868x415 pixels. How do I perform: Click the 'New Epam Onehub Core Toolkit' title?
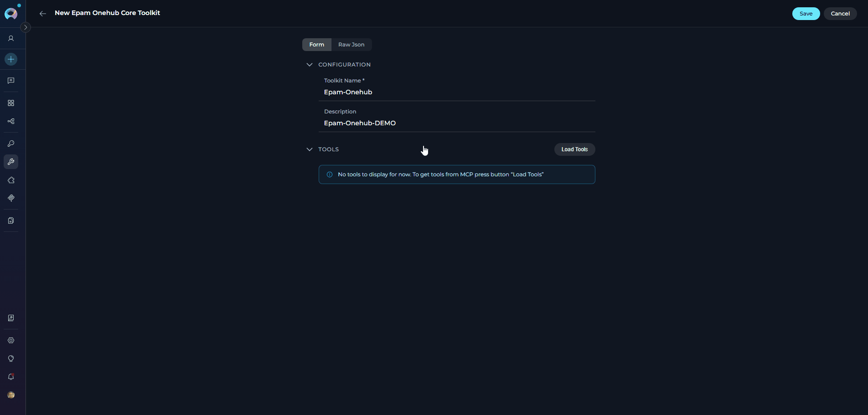pyautogui.click(x=107, y=13)
